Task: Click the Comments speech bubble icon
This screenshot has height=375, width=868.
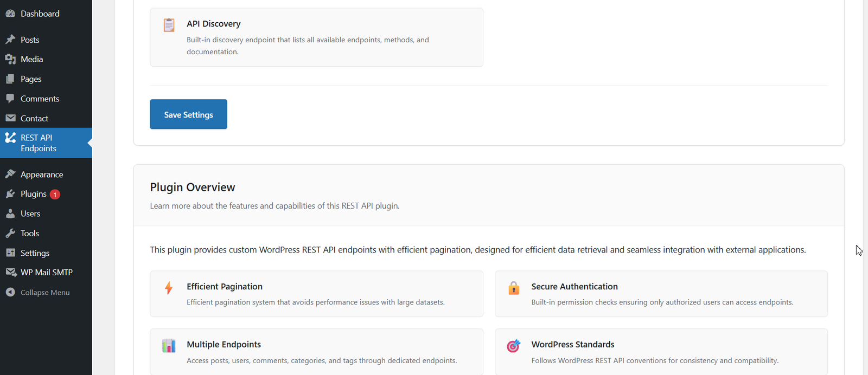Action: tap(10, 99)
